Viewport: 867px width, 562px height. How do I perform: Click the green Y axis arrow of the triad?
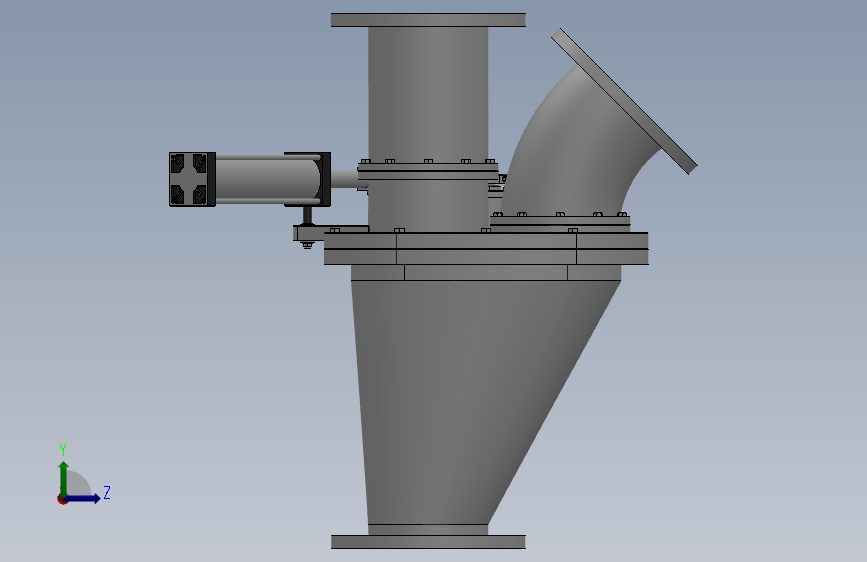click(x=64, y=478)
